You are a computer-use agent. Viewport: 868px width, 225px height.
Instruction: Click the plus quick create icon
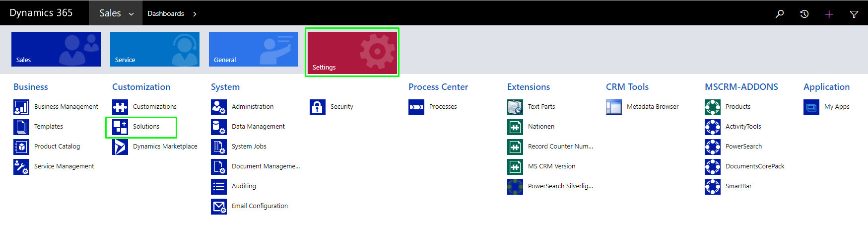coord(829,14)
